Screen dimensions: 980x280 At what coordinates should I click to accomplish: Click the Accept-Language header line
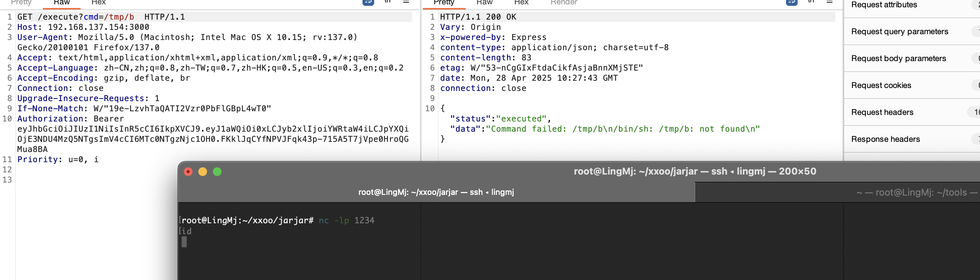tap(210, 68)
